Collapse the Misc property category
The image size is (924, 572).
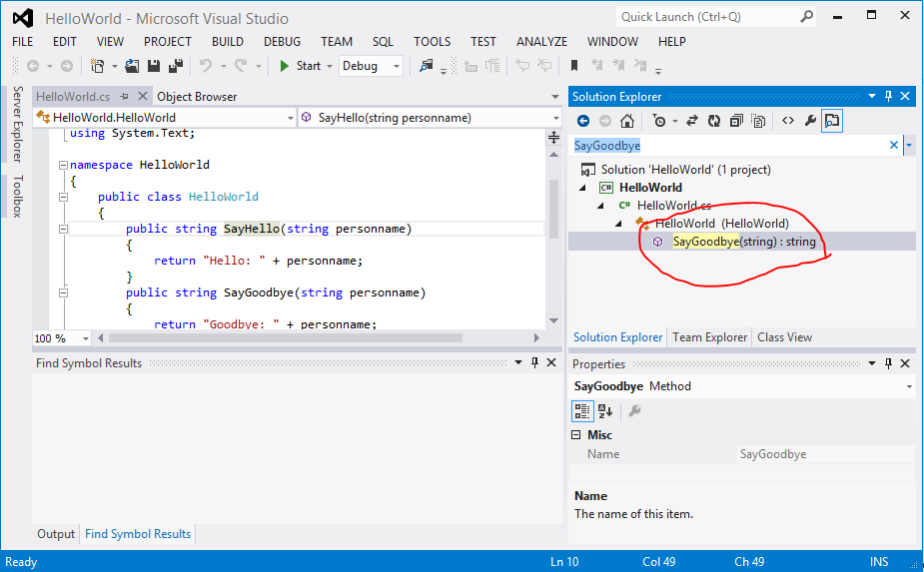coord(576,435)
